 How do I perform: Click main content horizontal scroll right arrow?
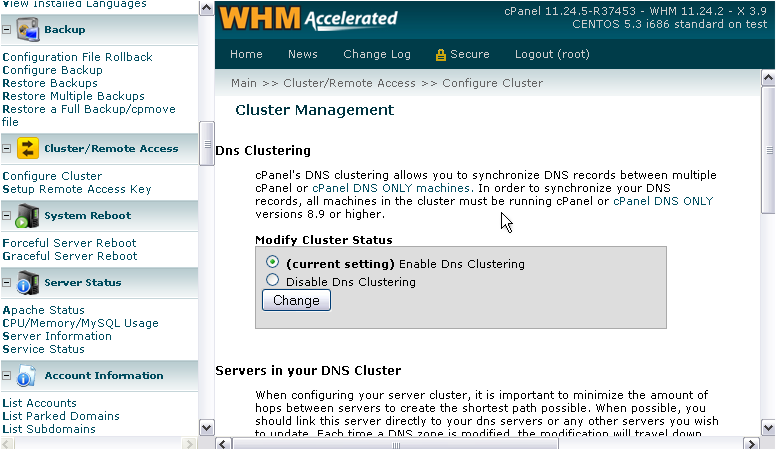pos(751,444)
